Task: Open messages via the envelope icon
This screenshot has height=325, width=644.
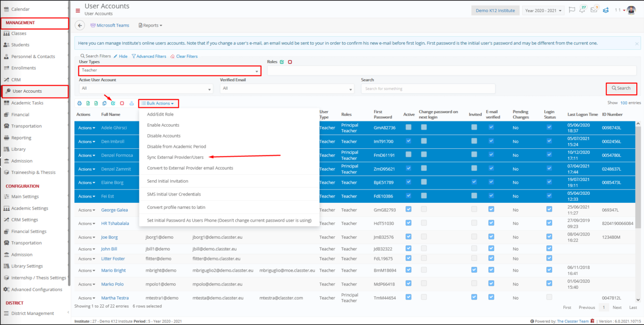Action: click(594, 9)
